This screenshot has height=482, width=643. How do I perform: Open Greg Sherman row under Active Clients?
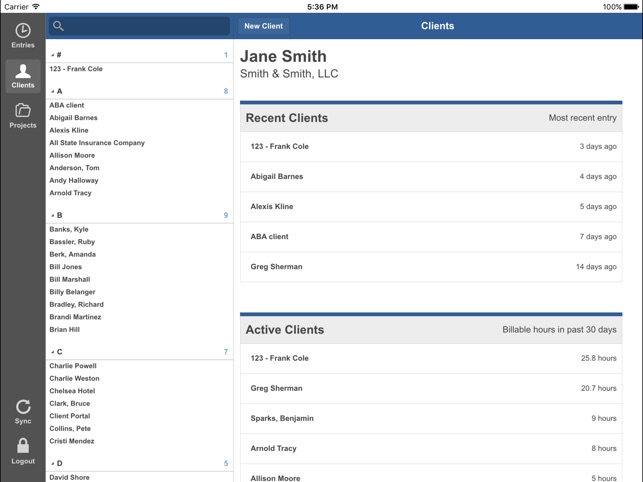431,388
